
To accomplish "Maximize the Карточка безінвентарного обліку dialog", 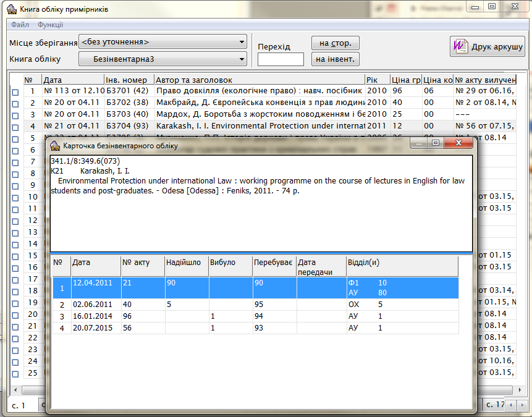I will 436,143.
